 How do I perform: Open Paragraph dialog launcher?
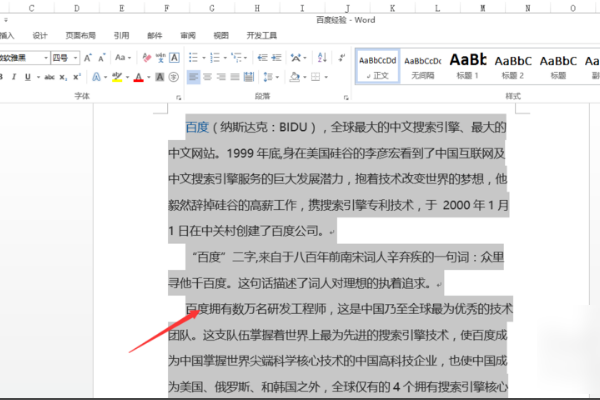pos(346,98)
